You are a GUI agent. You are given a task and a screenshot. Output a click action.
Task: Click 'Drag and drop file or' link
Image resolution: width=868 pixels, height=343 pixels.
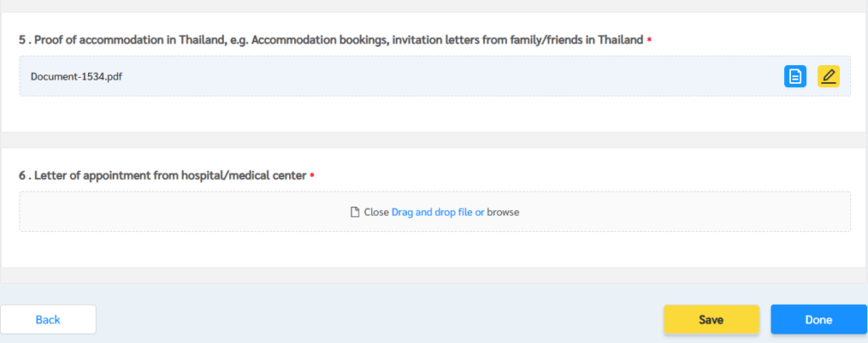pos(438,212)
